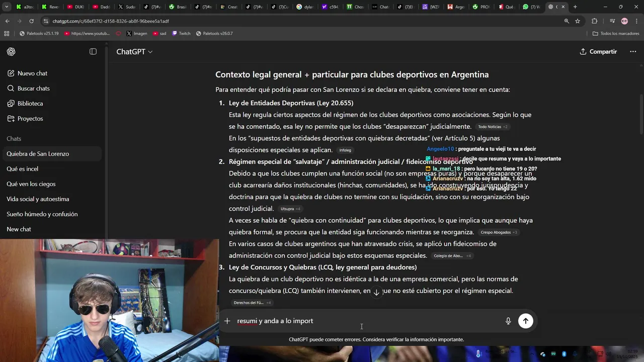Screen dimensions: 644x362
Task: Click the ChatGPT logo icon in sidebar
Action: [11, 52]
